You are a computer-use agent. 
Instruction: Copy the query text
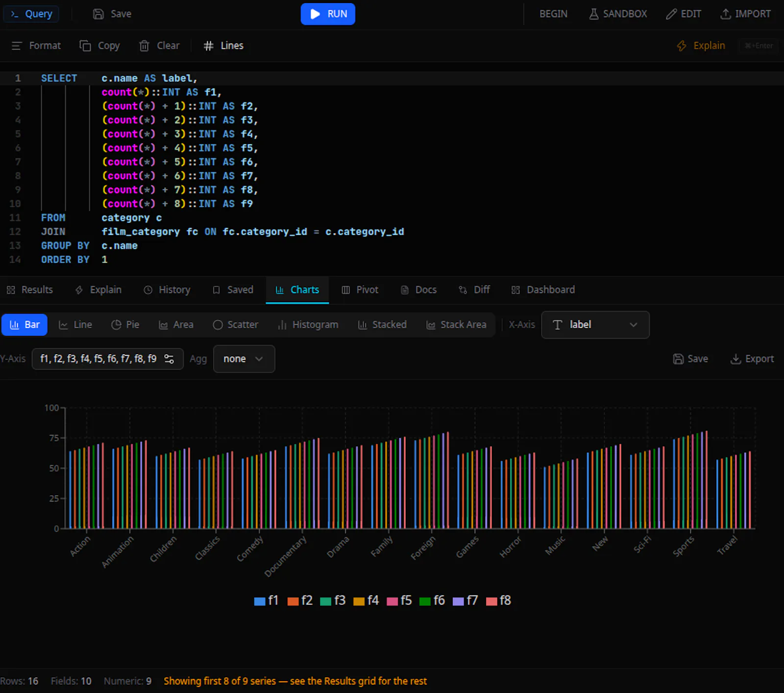point(99,46)
